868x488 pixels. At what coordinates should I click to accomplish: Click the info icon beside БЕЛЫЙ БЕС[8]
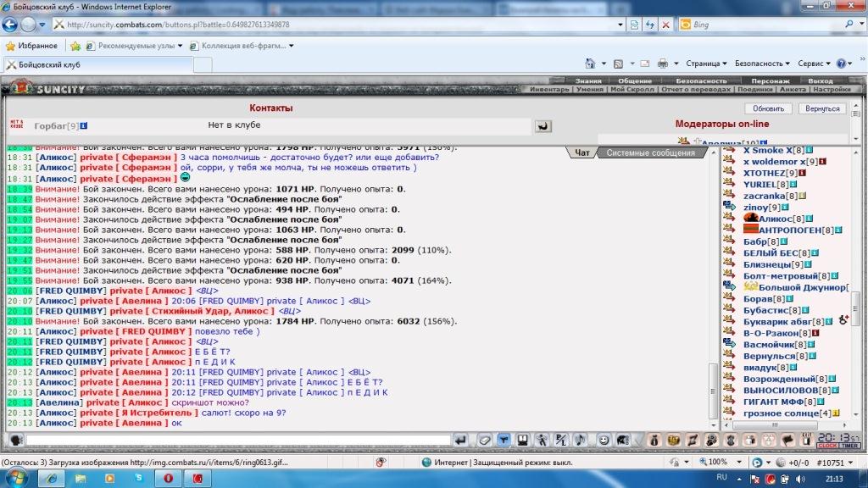coord(815,252)
